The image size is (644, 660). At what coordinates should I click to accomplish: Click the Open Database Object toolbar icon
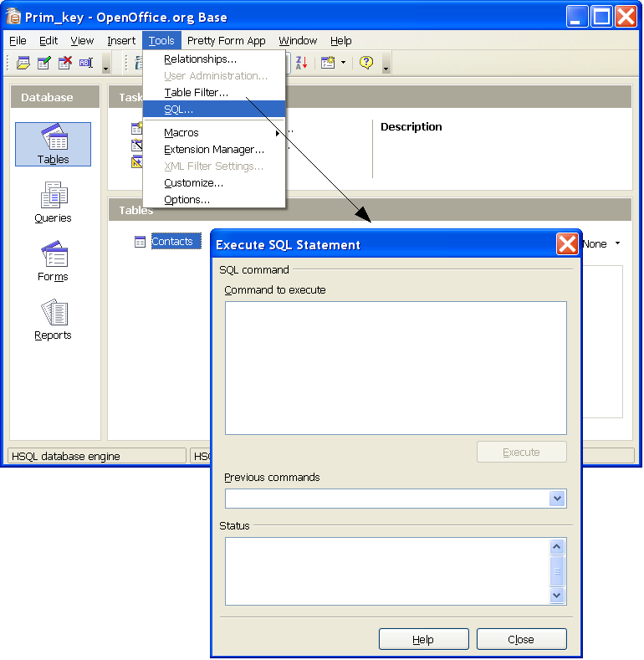pos(23,63)
